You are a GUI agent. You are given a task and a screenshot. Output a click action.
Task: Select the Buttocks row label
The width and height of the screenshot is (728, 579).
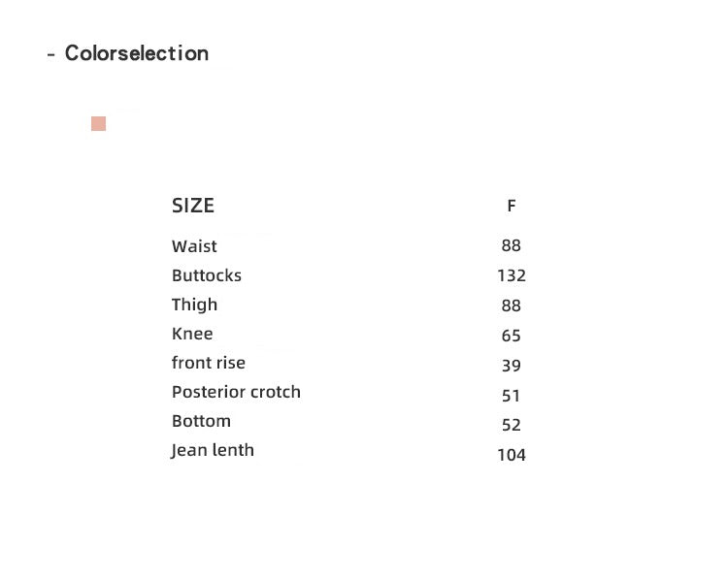coord(207,275)
